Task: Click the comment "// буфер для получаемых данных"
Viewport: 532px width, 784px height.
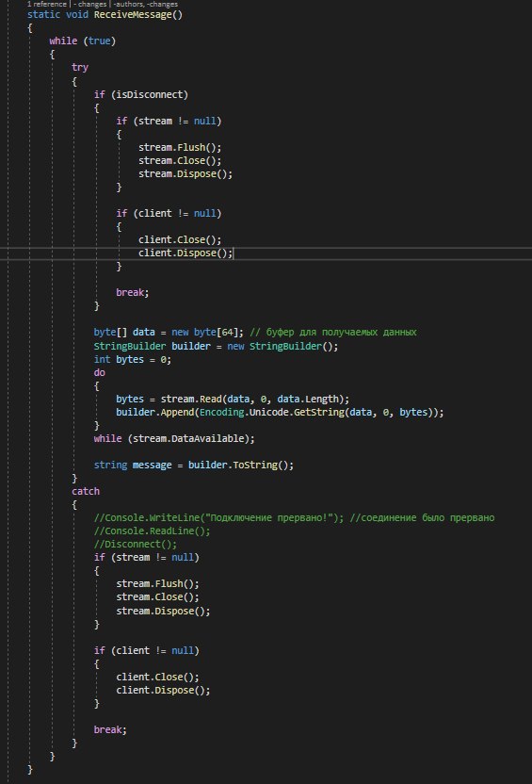Action: click(332, 333)
